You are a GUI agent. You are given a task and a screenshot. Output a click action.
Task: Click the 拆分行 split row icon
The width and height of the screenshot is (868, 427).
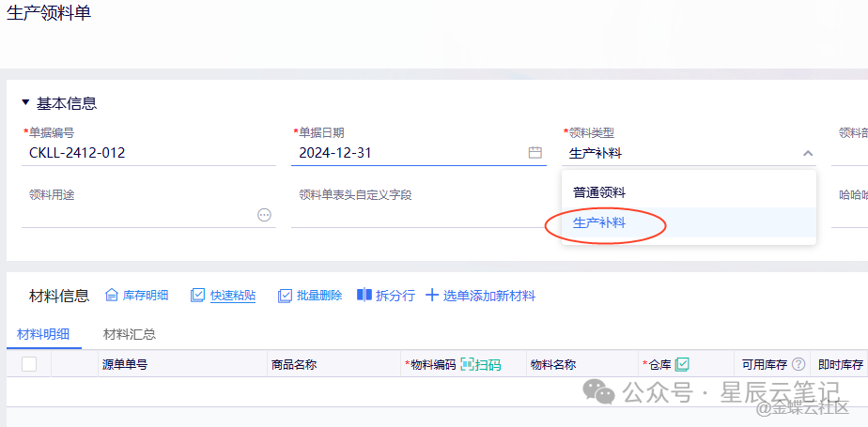(x=364, y=296)
